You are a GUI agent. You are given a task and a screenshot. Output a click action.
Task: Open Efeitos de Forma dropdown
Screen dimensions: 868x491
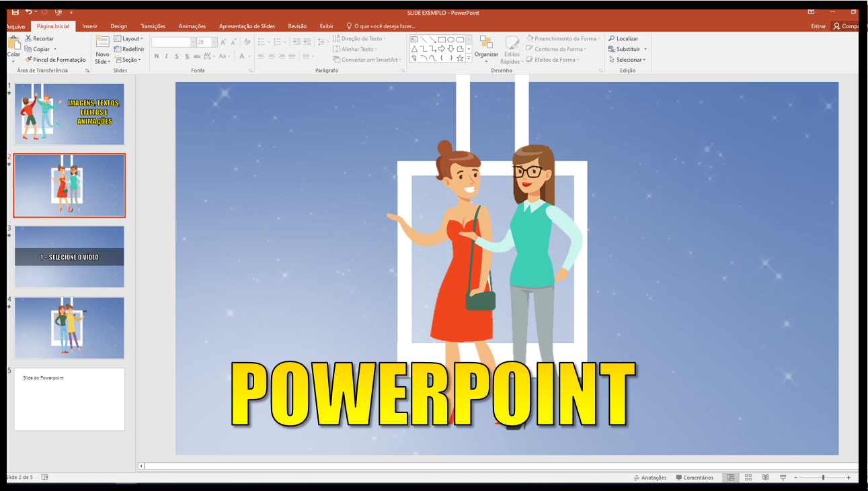point(553,60)
